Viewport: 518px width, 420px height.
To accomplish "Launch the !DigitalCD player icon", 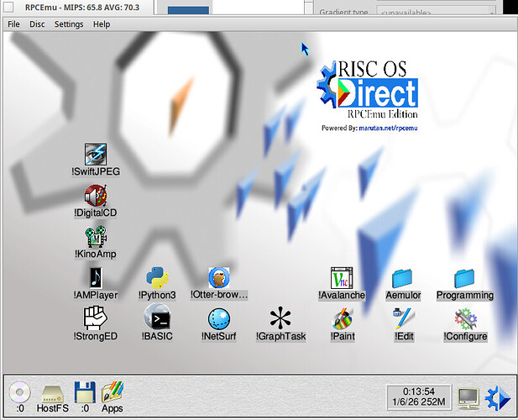I will 96,195.
